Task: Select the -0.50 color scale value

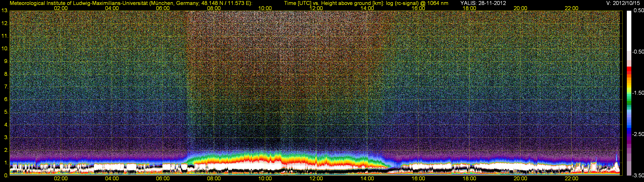Action: coord(638,52)
